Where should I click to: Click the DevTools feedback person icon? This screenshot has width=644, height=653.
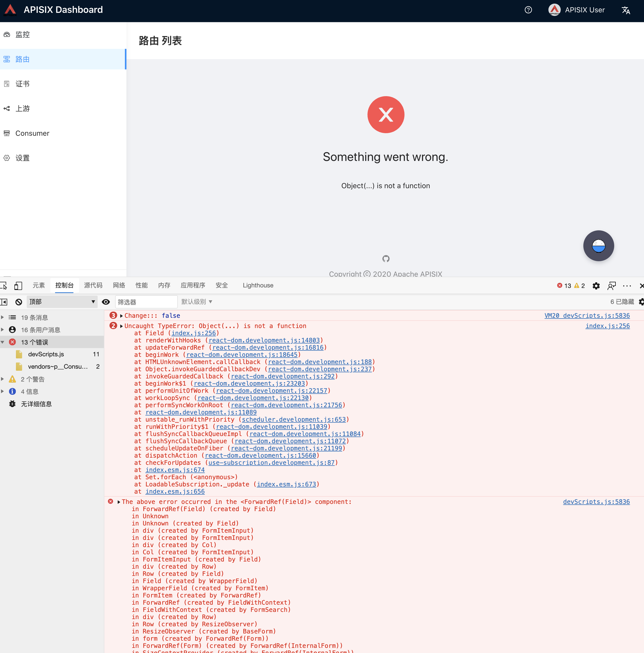click(x=611, y=286)
